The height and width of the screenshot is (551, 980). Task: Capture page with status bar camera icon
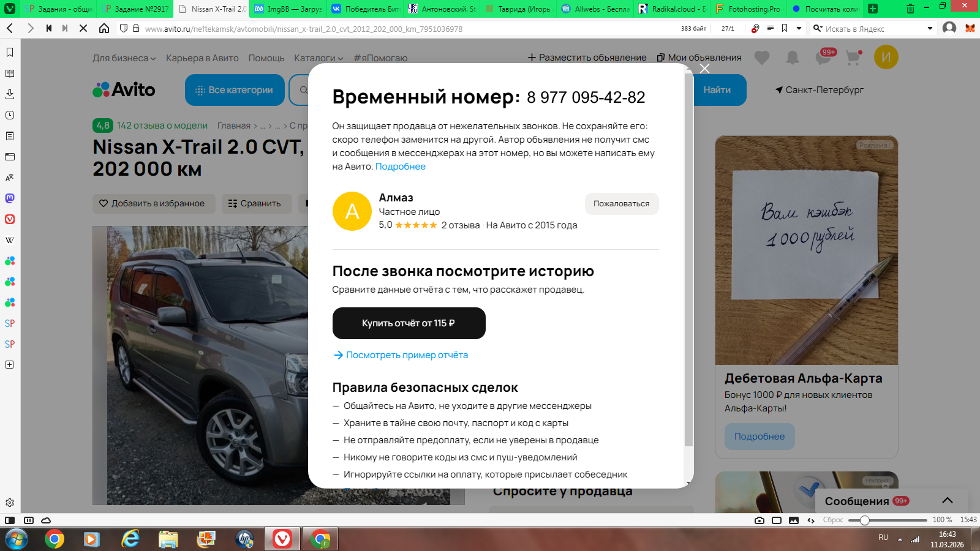coord(759,520)
